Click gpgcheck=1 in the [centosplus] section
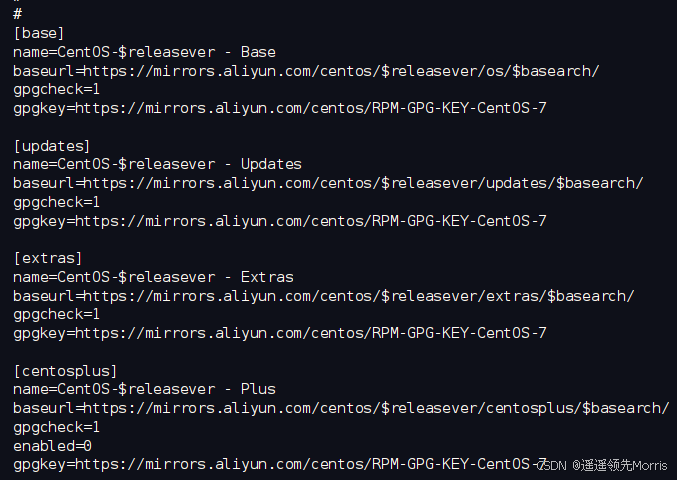 [56, 427]
